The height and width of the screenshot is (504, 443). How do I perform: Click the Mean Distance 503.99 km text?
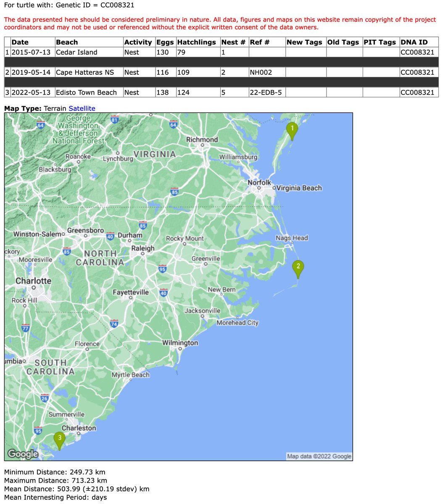[x=76, y=489]
